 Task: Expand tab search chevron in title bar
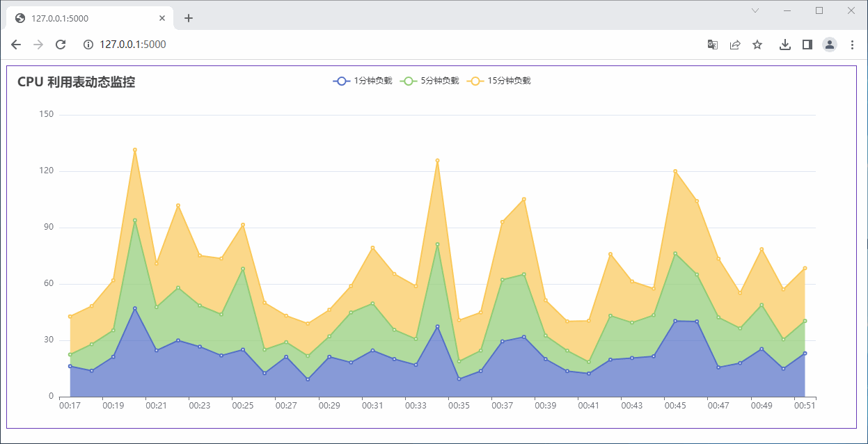click(x=755, y=10)
